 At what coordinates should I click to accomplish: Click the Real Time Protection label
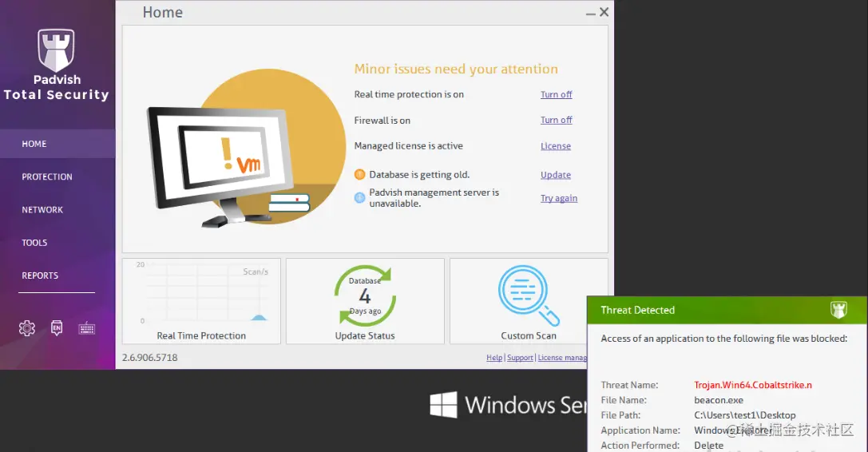click(201, 335)
